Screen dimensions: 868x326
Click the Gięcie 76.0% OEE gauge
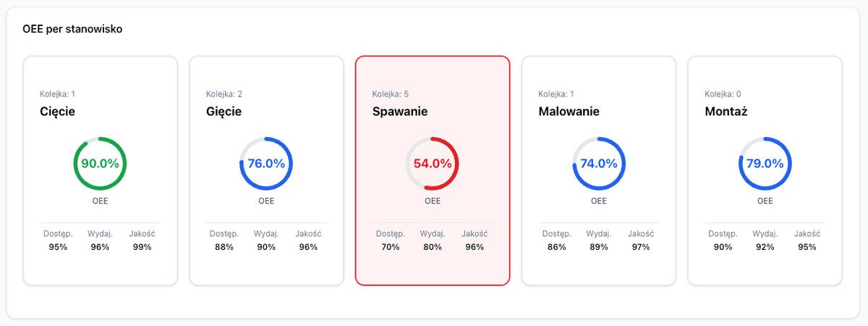[266, 164]
